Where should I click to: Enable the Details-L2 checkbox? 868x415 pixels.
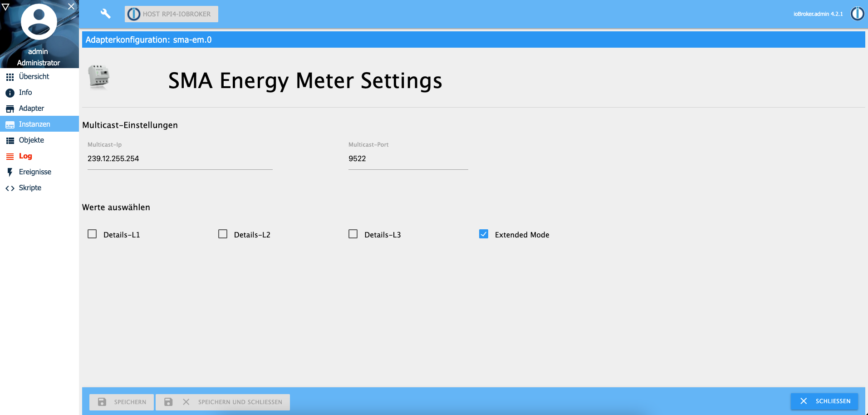[x=223, y=234]
